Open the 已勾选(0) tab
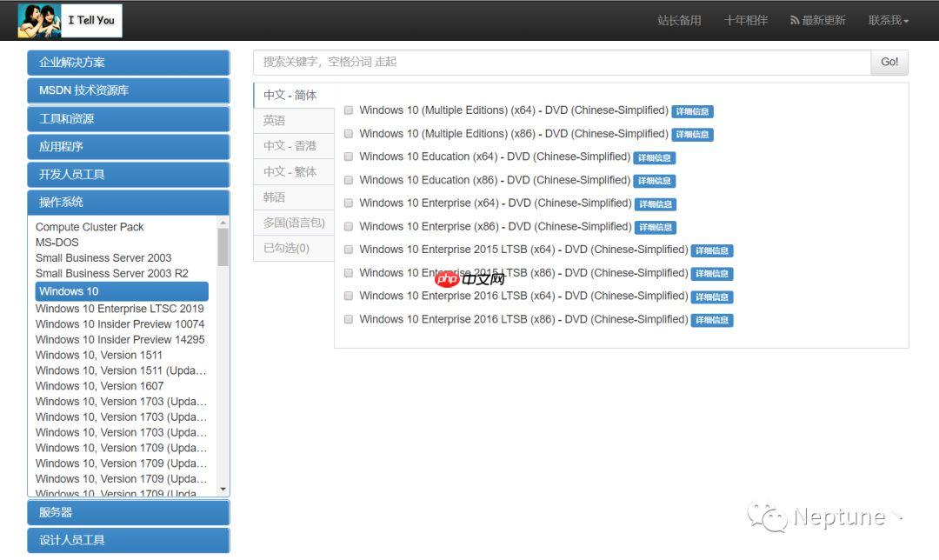 (294, 248)
